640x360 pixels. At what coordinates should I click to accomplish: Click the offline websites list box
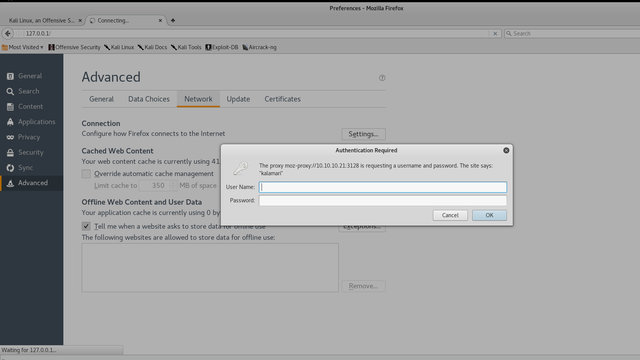[x=210, y=268]
